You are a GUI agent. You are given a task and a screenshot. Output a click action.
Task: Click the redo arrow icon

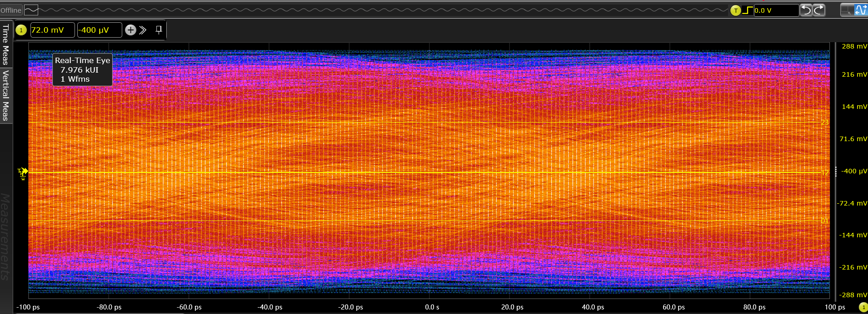point(819,10)
